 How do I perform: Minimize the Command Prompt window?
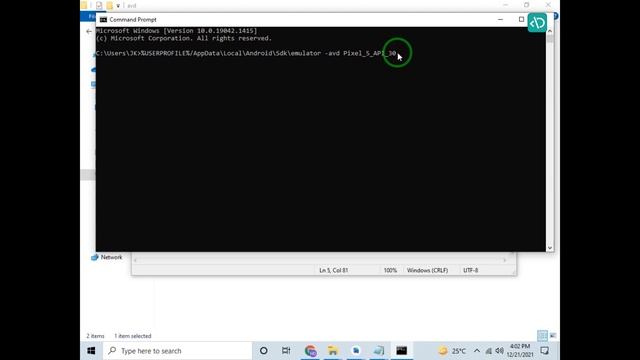pyautogui.click(x=500, y=20)
